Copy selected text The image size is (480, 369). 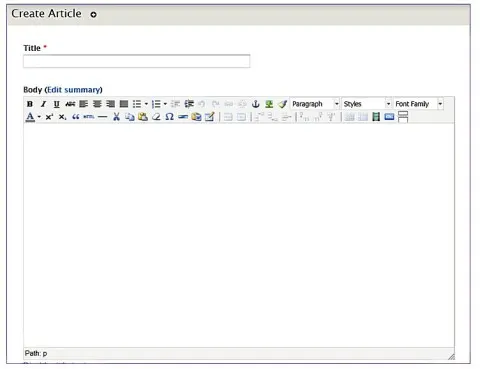click(x=130, y=117)
